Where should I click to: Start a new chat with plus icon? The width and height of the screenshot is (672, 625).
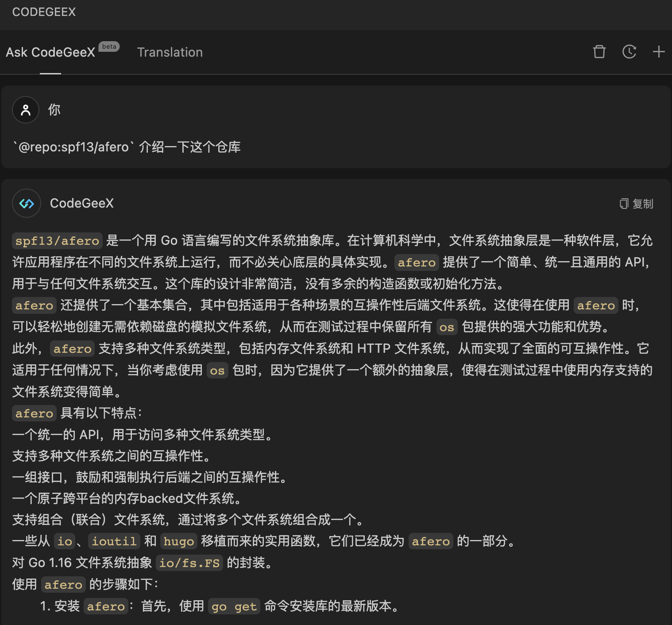659,52
